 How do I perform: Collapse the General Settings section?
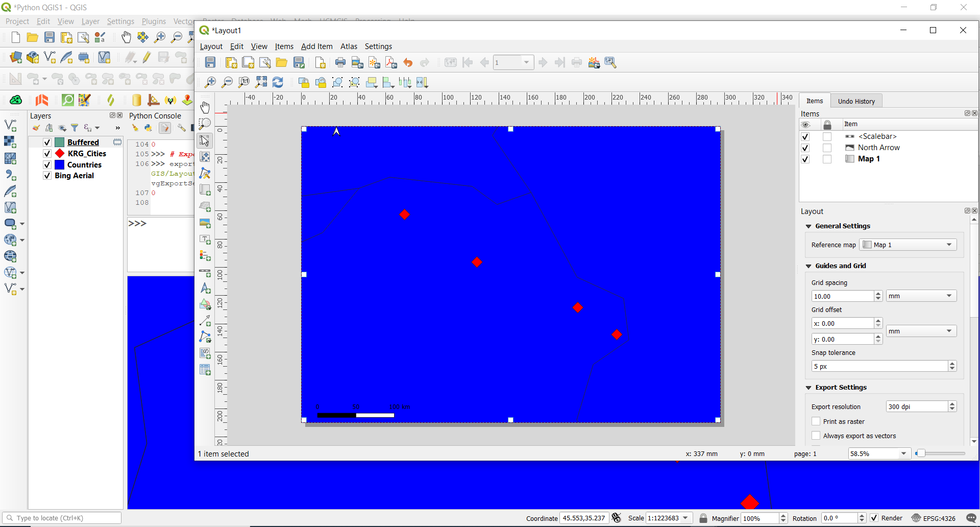click(808, 226)
